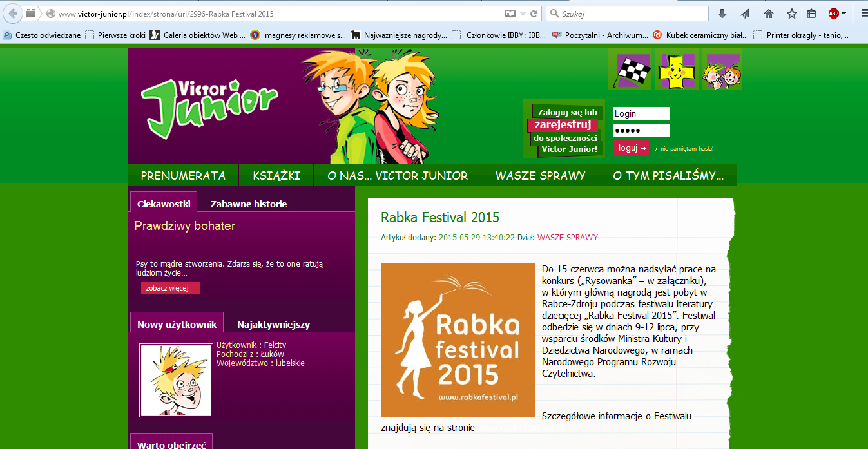The image size is (868, 449).
Task: Open the Członkowie IBBY bookmark
Action: pos(499,35)
